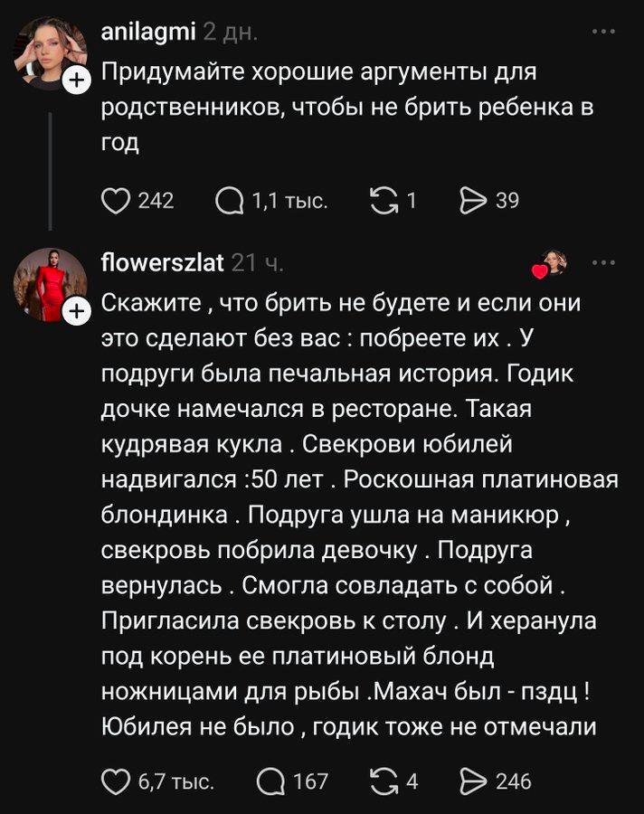Open replies on anilagmi's post

(231, 201)
